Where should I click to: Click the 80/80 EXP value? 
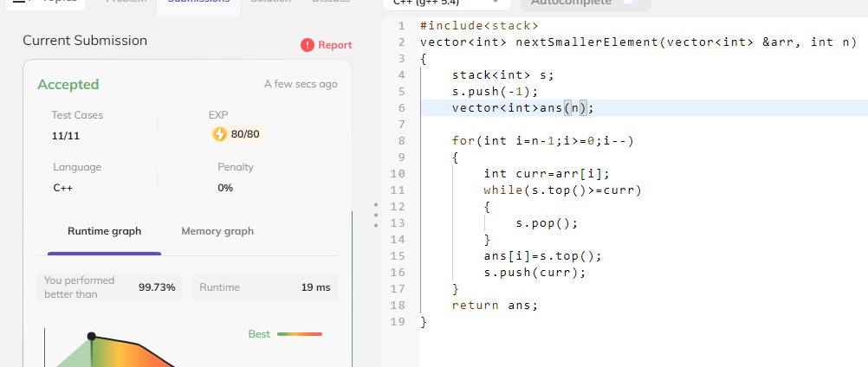(245, 134)
